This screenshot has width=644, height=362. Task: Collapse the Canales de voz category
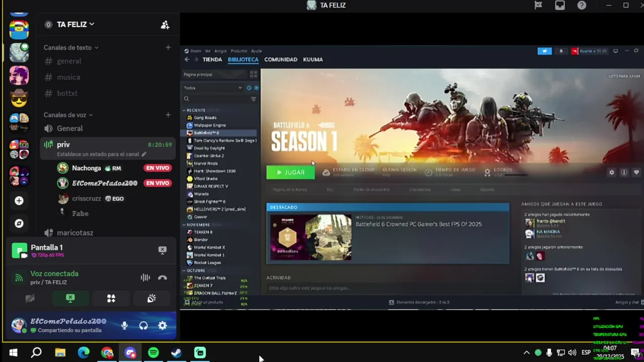coord(68,115)
